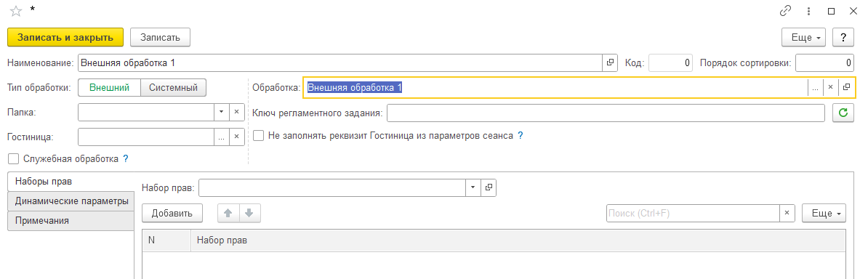
Task: Open the table Еще menu
Action: point(824,213)
